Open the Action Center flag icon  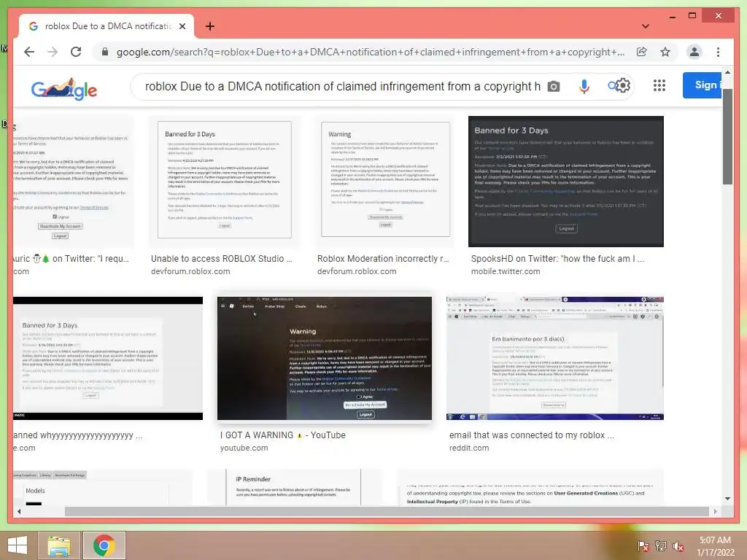click(643, 545)
